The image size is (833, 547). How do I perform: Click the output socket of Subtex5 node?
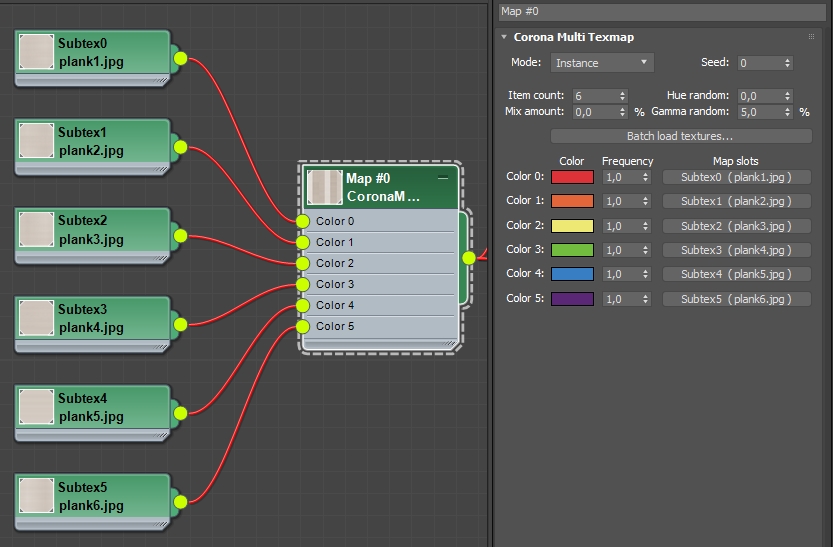coord(181,501)
